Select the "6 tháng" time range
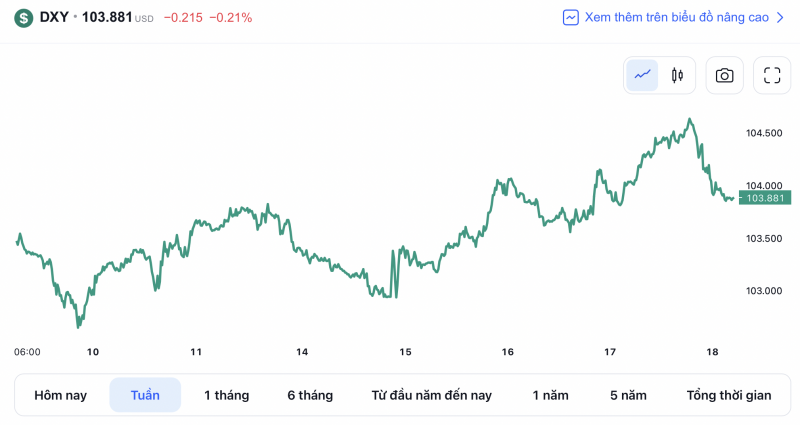The width and height of the screenshot is (800, 425). tap(309, 395)
